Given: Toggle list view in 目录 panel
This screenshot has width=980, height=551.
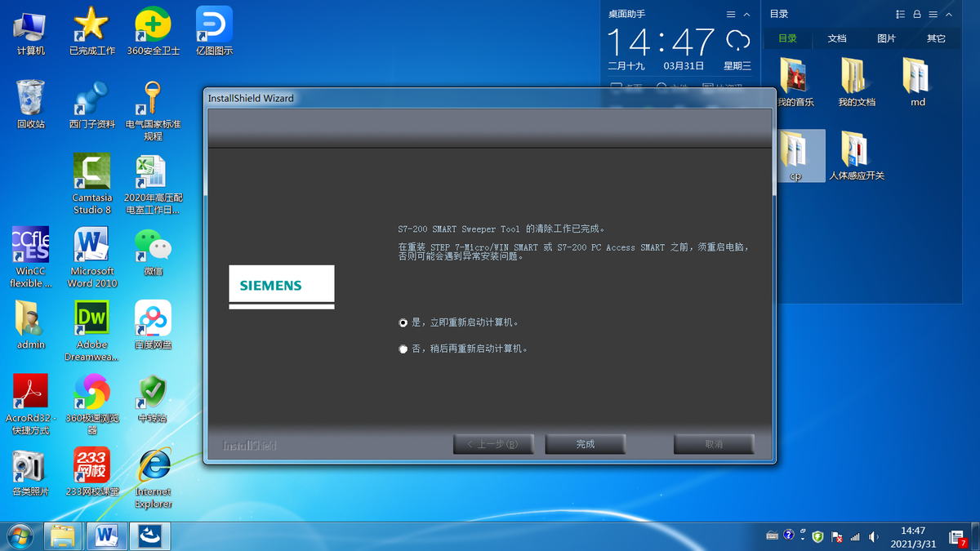Looking at the screenshot, I should [900, 14].
